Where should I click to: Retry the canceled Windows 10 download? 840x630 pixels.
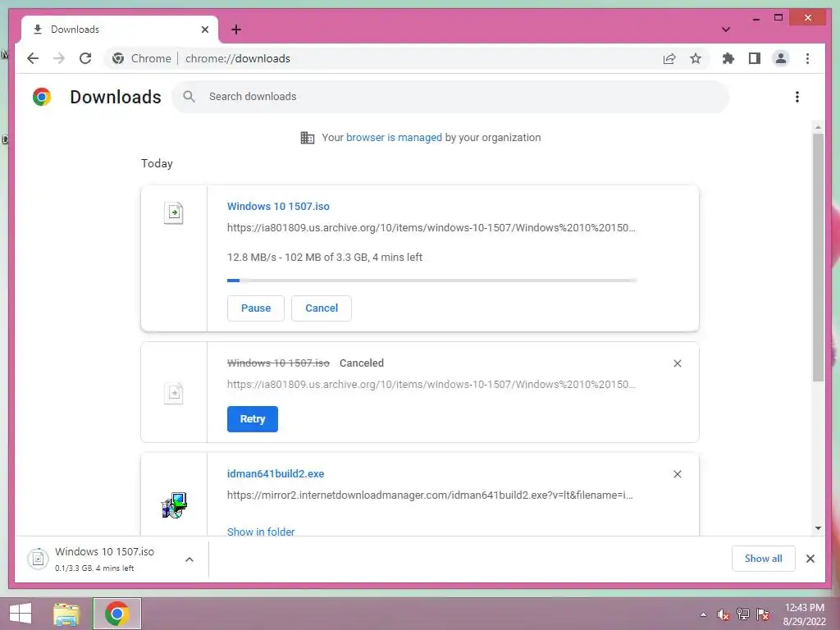tap(253, 419)
